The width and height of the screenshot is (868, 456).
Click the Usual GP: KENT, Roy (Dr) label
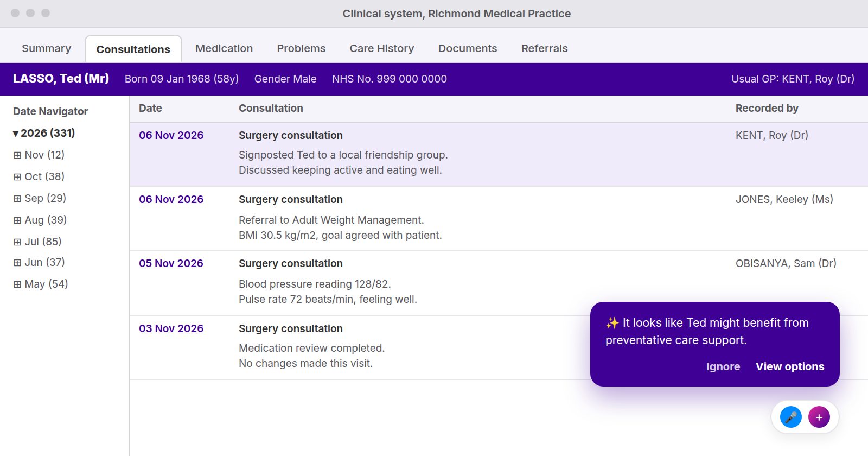tap(793, 79)
